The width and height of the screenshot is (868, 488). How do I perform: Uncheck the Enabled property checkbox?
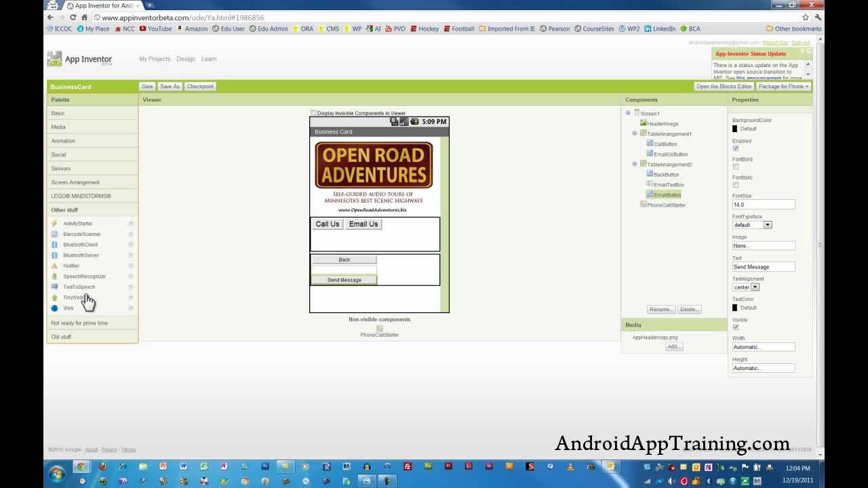pos(735,148)
